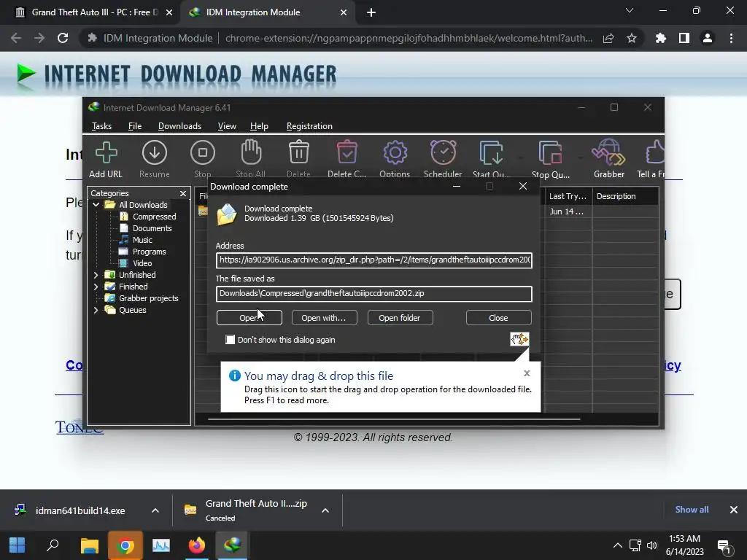Open the Grabber tool icon
The width and height of the screenshot is (747, 560).
[608, 152]
